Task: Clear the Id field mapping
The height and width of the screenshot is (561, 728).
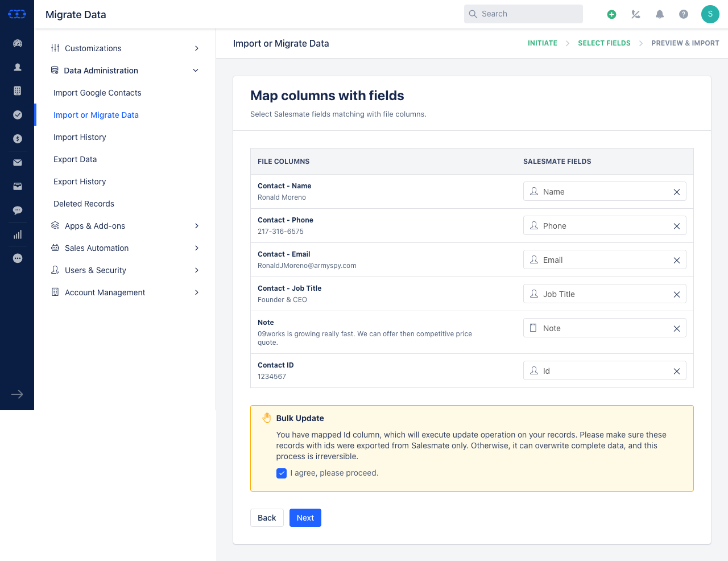Action: click(677, 372)
